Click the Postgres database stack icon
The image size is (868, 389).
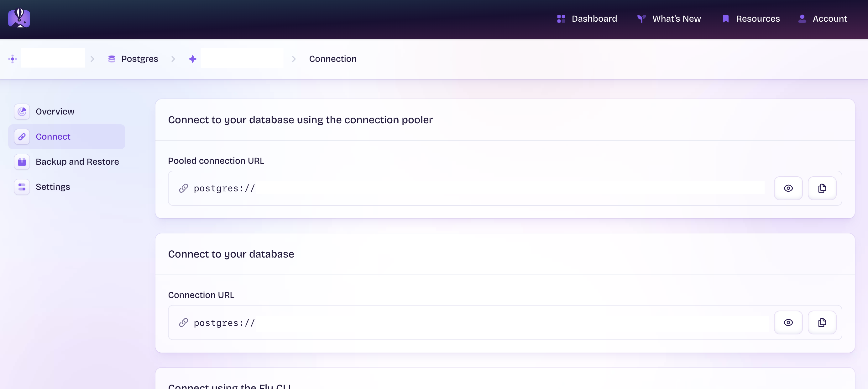[112, 59]
